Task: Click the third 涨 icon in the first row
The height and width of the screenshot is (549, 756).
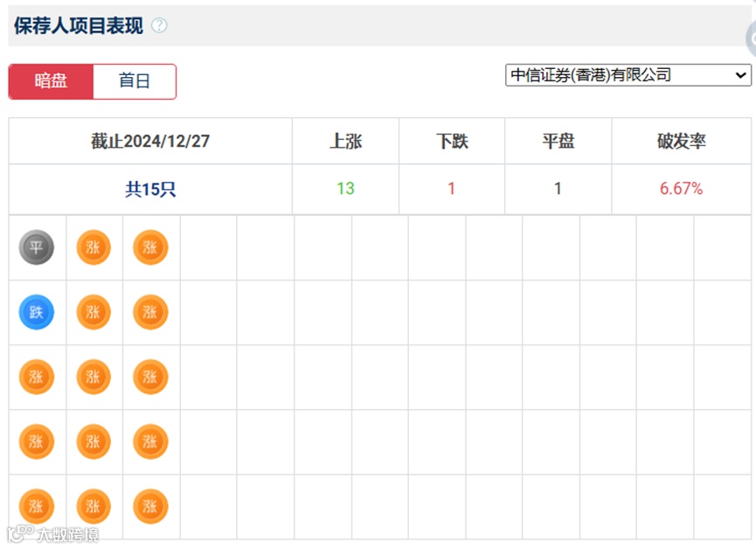Action: pyautogui.click(x=150, y=247)
